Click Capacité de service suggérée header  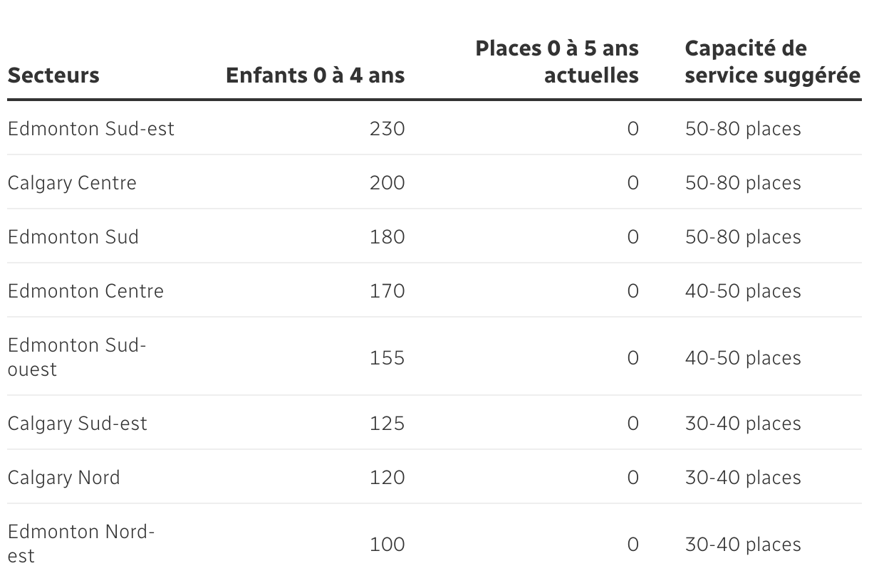tap(772, 62)
